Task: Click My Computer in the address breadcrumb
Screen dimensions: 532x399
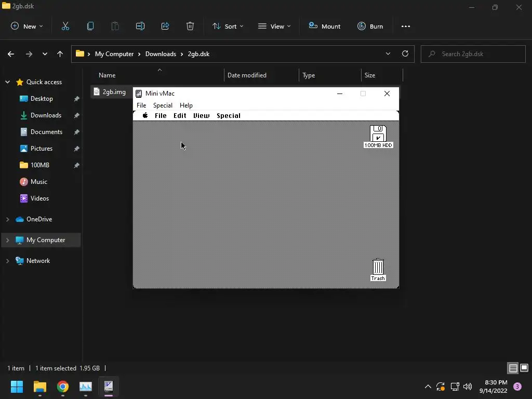Action: pos(114,54)
